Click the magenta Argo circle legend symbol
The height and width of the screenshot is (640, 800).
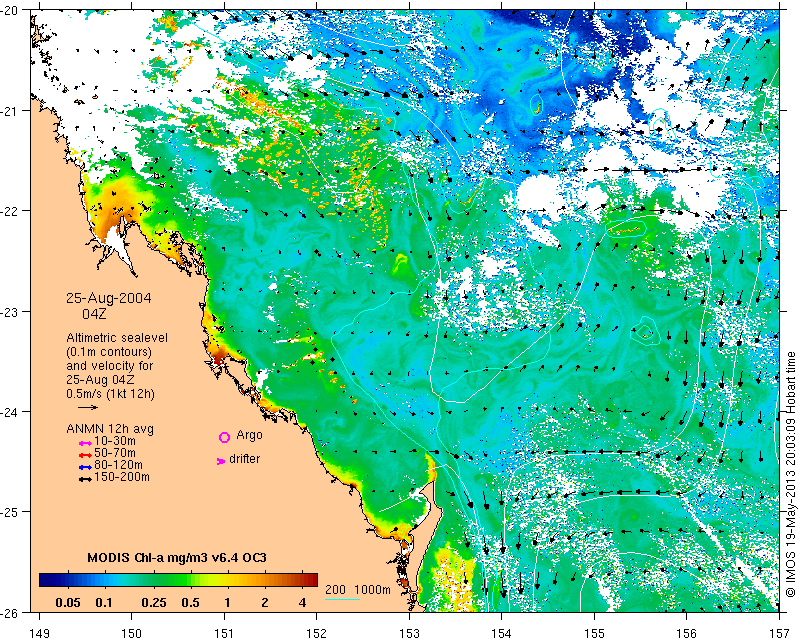pyautogui.click(x=224, y=437)
